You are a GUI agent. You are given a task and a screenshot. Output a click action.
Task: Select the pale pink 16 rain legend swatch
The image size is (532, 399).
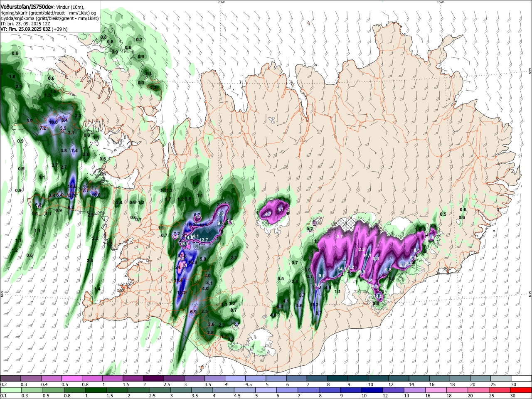437,390
